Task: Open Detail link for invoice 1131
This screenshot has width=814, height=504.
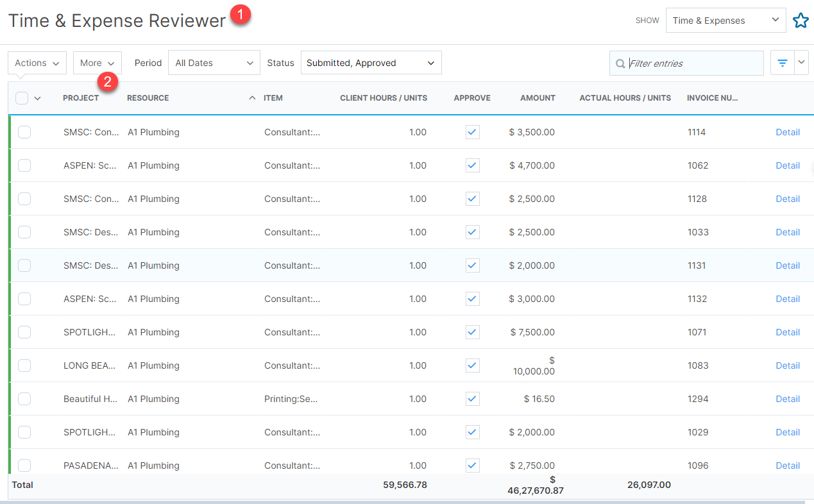Action: point(788,265)
